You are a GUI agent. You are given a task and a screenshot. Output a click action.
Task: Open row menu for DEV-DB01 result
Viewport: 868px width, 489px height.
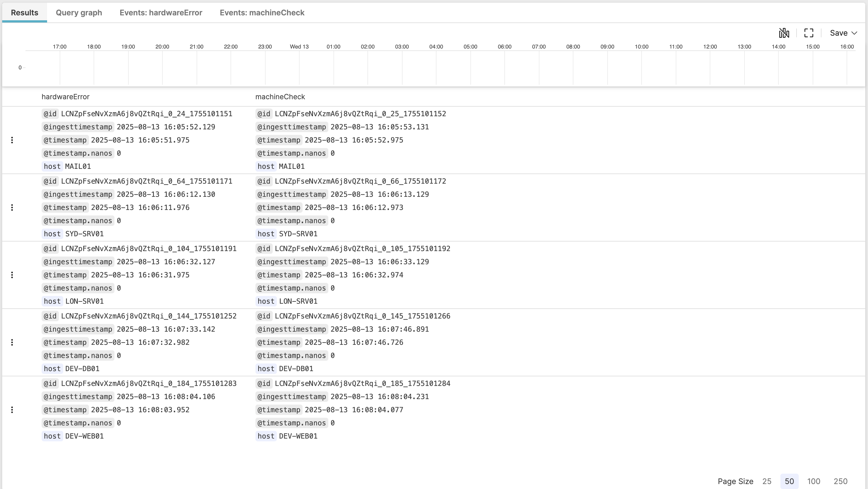tap(12, 342)
